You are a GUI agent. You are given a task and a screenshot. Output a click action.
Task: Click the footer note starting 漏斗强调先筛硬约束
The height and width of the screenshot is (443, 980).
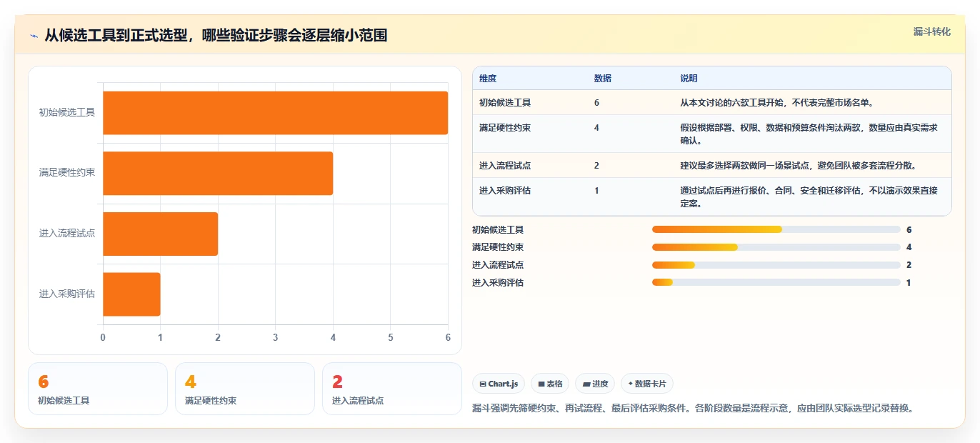pos(693,409)
